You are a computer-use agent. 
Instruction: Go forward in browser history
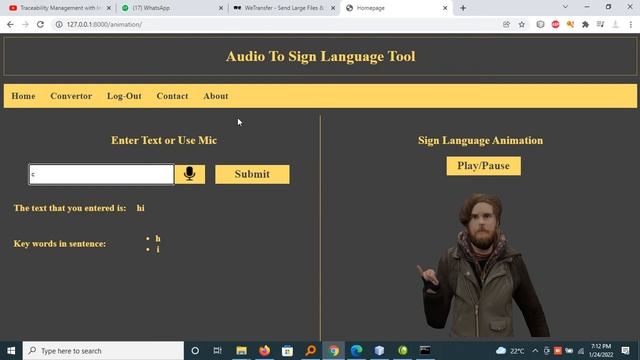(25, 24)
